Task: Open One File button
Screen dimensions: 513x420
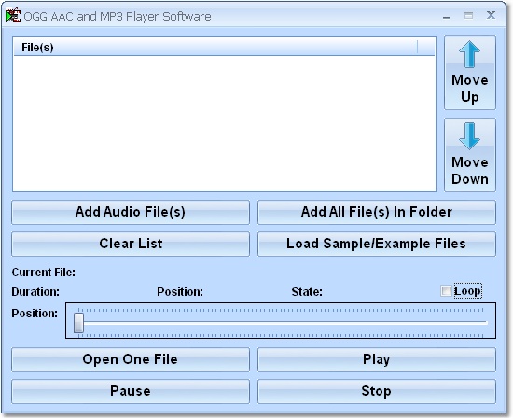Action: pos(131,359)
